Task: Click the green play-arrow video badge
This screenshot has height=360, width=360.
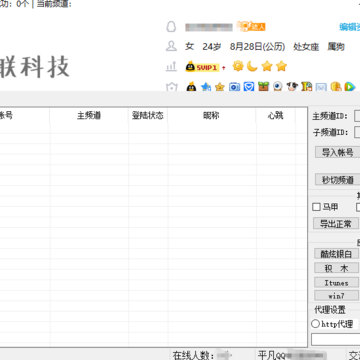Action: tap(350, 87)
